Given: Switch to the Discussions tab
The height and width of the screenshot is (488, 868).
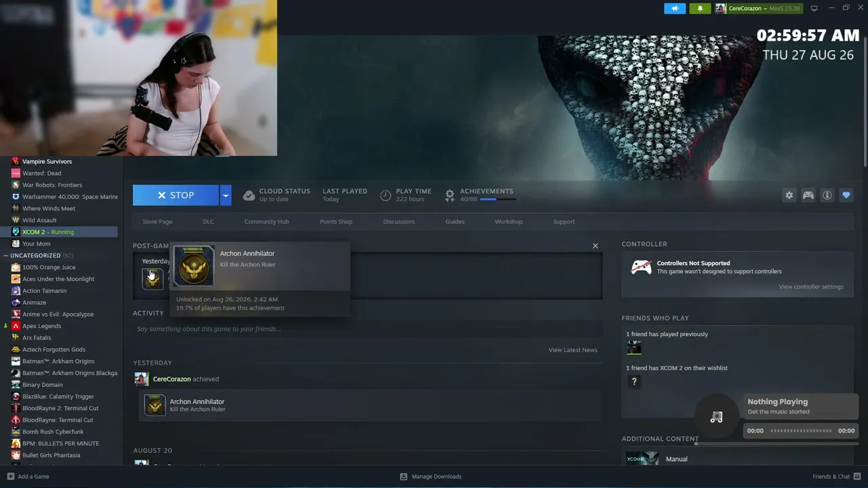Looking at the screenshot, I should pos(399,222).
